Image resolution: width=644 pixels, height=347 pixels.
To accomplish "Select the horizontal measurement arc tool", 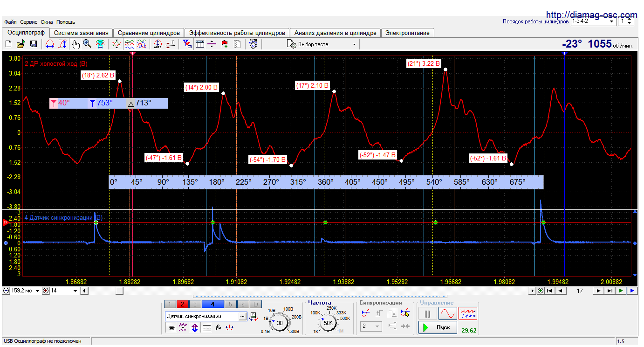I will coord(50,44).
